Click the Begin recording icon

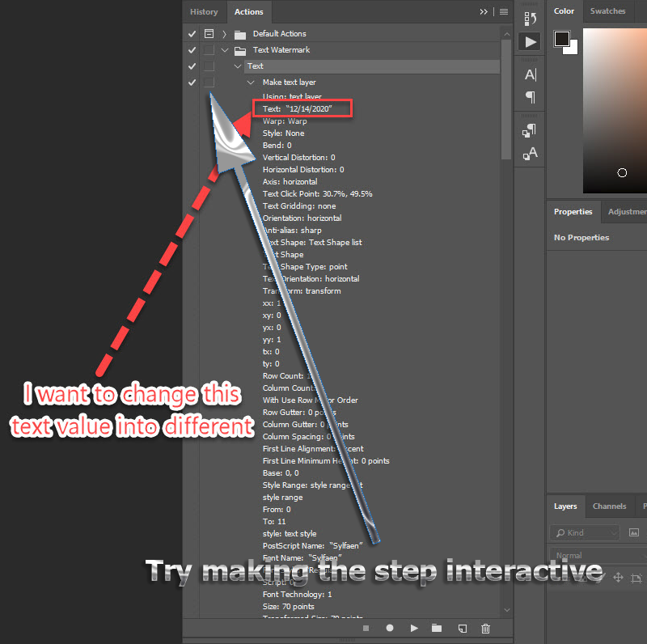click(389, 628)
